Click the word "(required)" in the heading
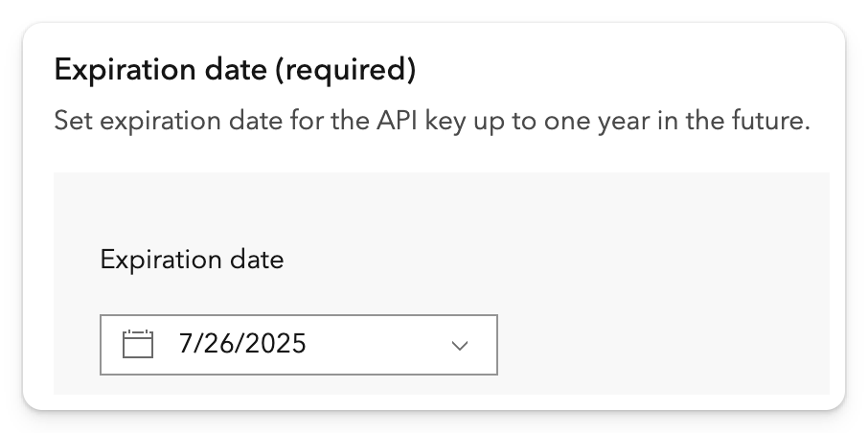868x433 pixels. tap(354, 70)
